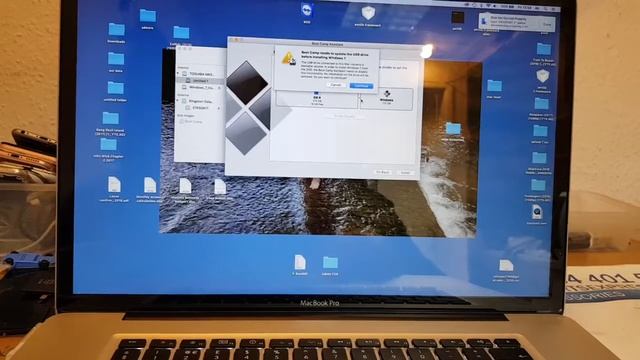Eject the volume under the Kingston disk
Screen dimensions: 640x360
pos(220,108)
